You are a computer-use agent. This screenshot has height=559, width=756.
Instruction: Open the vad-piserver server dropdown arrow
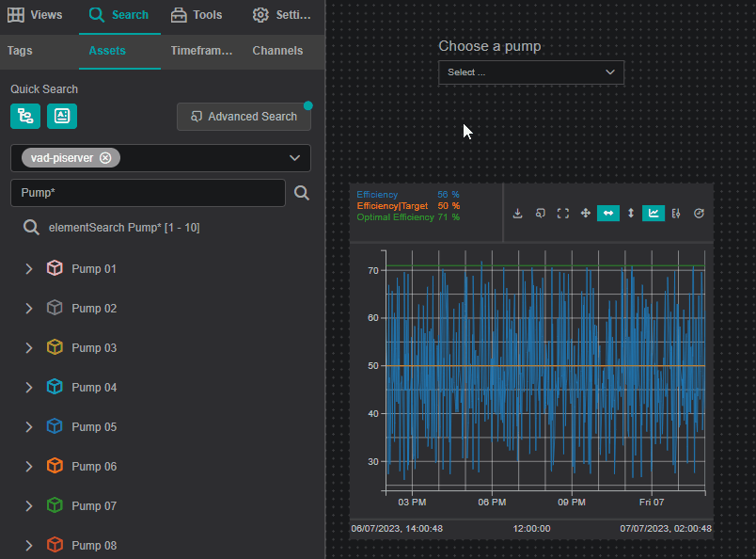[294, 158]
